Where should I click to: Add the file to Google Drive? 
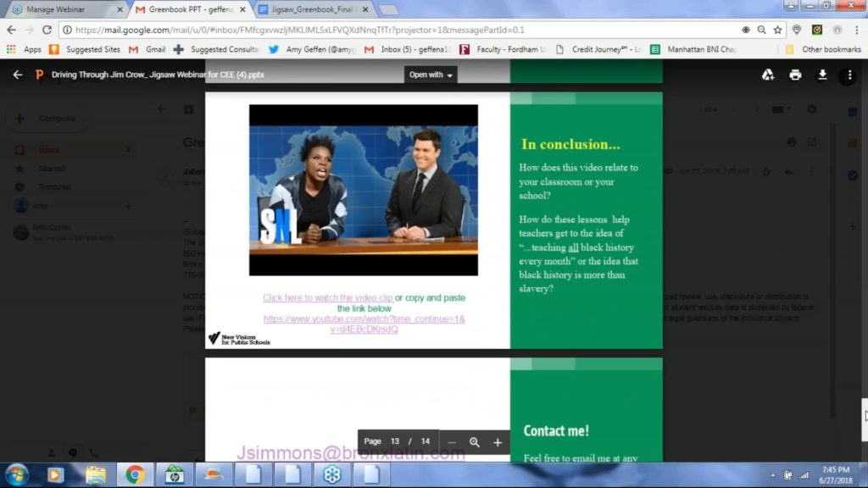[767, 75]
